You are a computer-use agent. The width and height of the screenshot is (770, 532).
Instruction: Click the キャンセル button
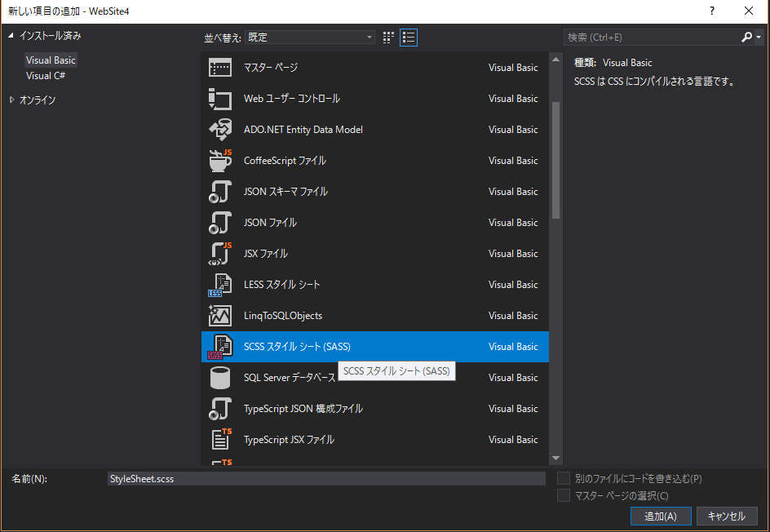(726, 516)
